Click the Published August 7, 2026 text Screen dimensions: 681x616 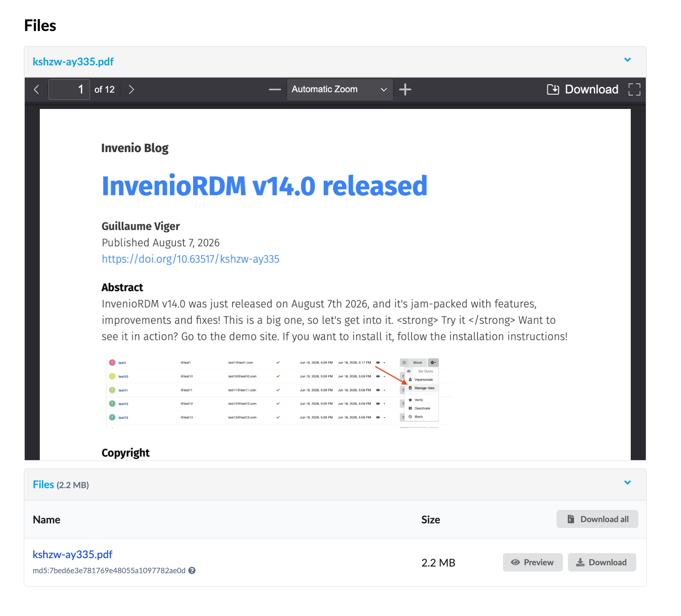[160, 243]
